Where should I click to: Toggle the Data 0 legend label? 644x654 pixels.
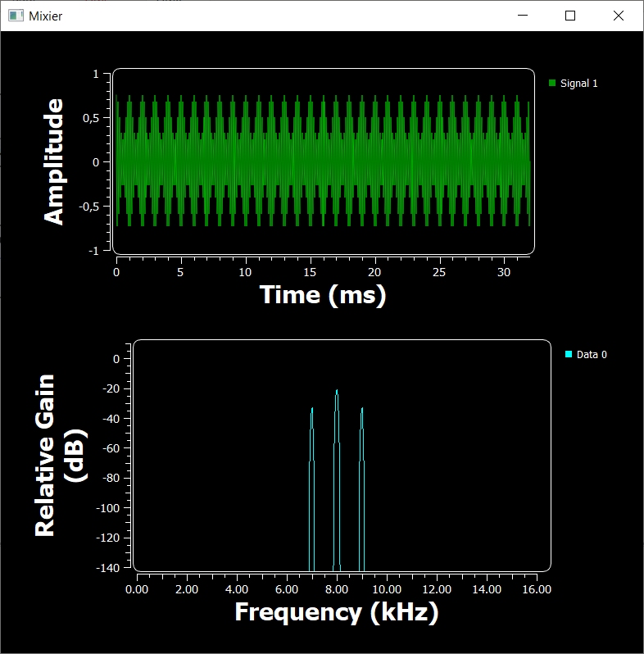592,355
